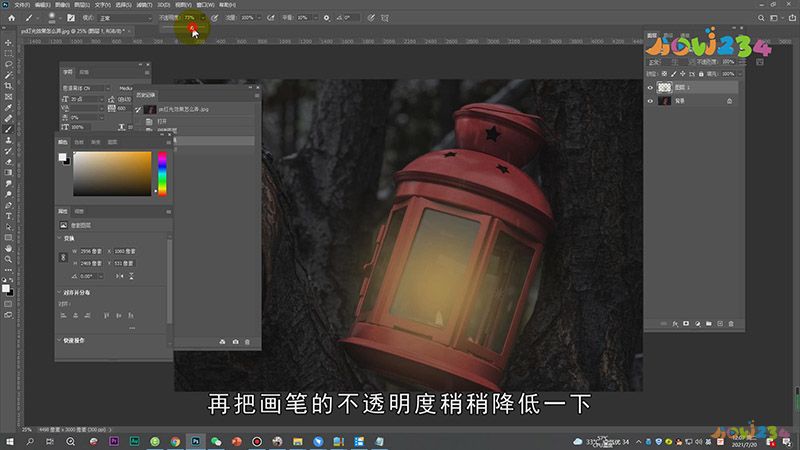
Task: Select the Eyedropper tool
Action: pos(8,108)
